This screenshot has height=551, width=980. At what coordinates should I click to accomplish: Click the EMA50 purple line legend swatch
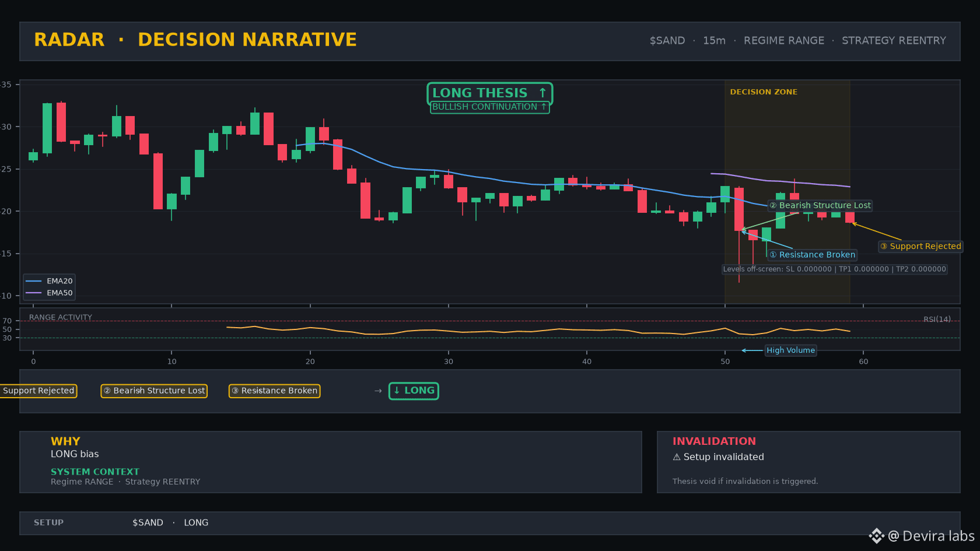[34, 293]
